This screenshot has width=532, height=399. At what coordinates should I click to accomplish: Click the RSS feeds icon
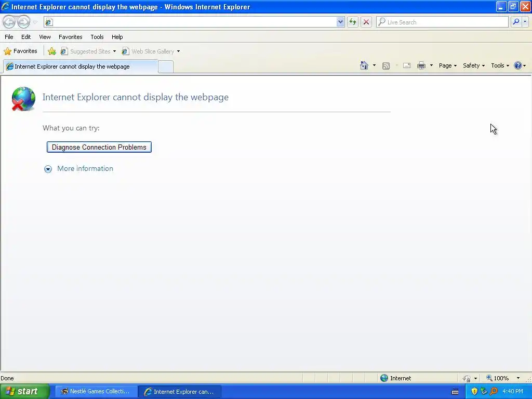tap(386, 66)
